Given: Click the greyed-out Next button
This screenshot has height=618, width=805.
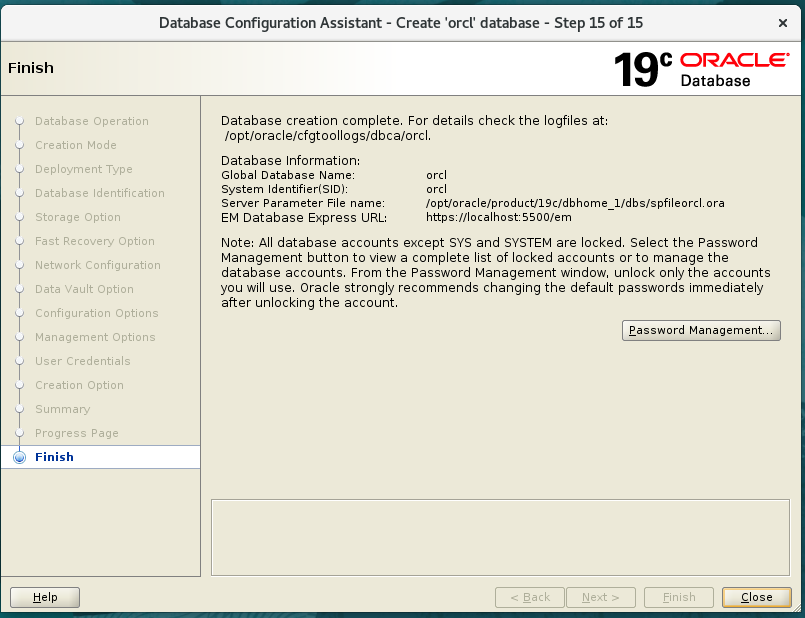Looking at the screenshot, I should [x=601, y=597].
